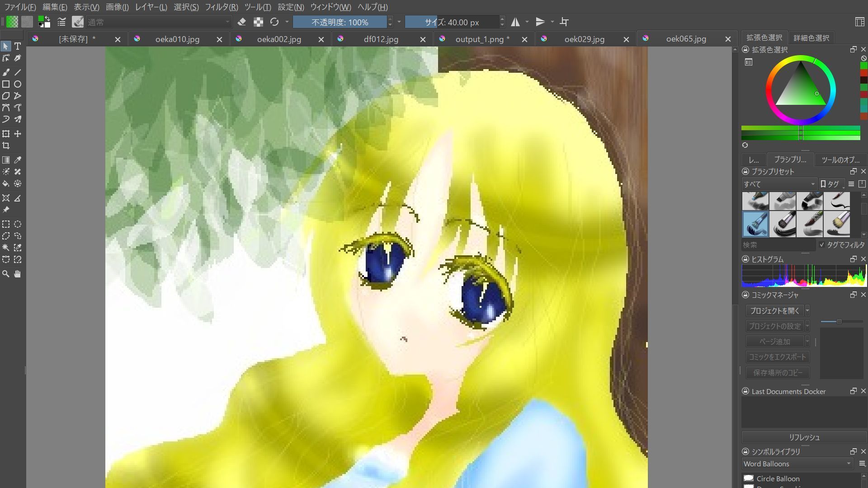868x488 pixels.
Task: Select the Text tool
Action: tap(18, 46)
